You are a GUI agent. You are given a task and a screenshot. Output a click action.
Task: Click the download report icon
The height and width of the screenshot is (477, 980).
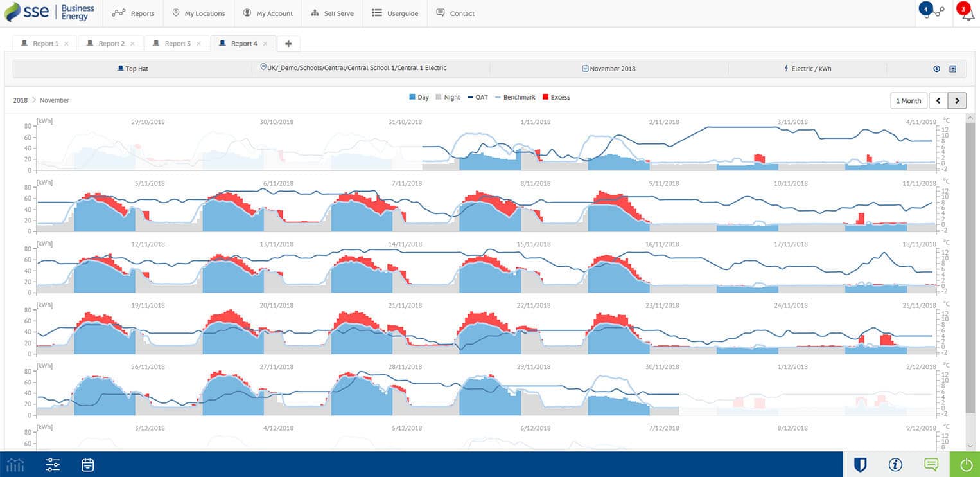[936, 69]
